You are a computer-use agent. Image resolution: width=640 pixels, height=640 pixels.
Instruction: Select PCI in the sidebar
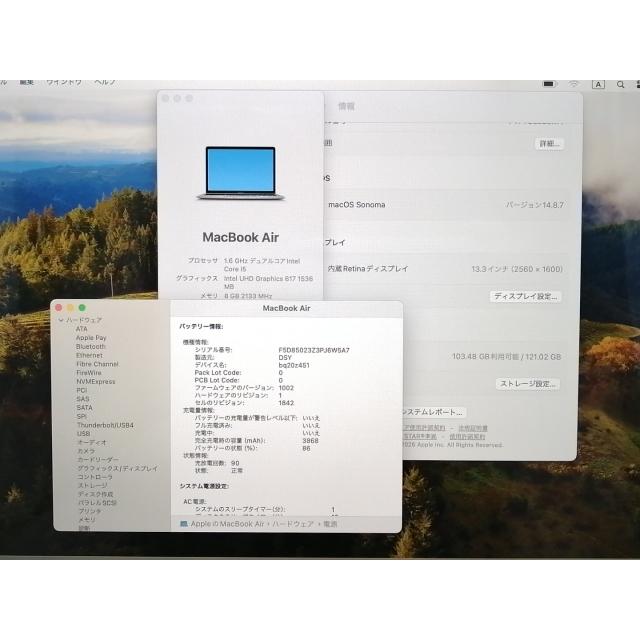82,390
